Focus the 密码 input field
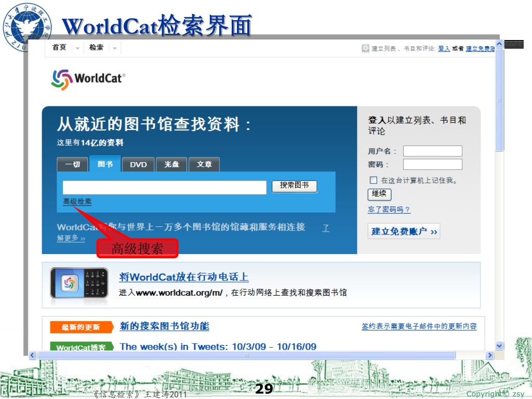The image size is (532, 399). coord(433,165)
